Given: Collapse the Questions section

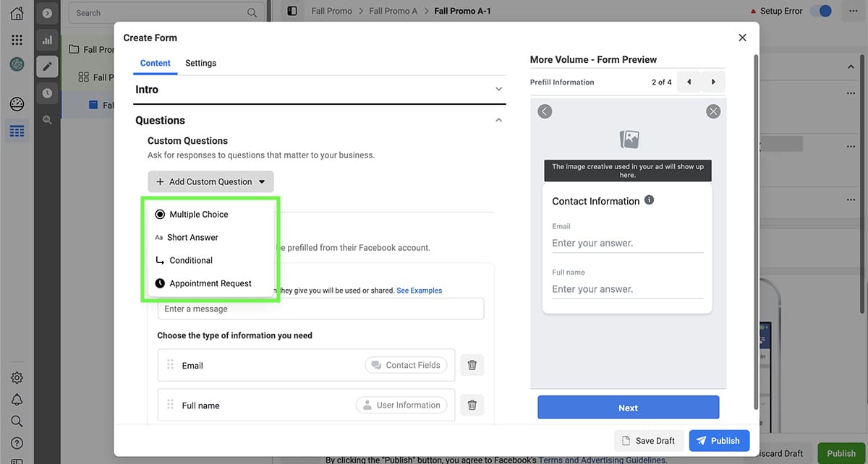Looking at the screenshot, I should [x=498, y=120].
